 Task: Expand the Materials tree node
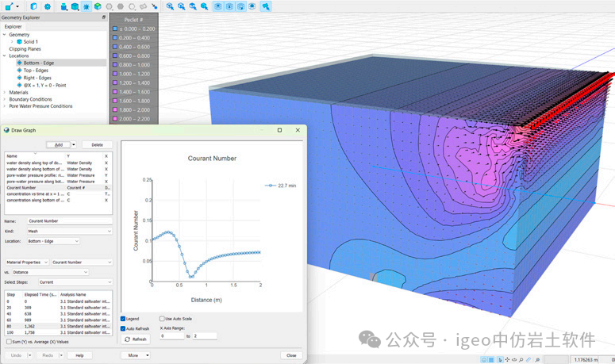5,92
